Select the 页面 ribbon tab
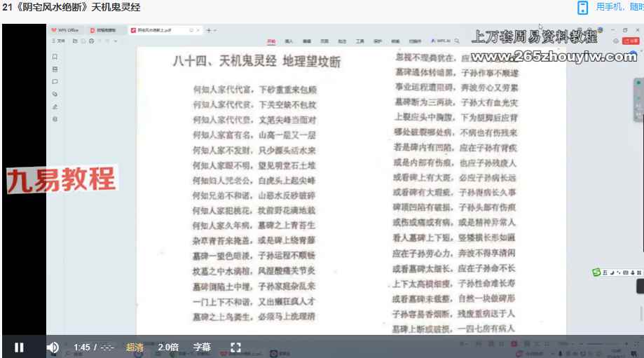This screenshot has height=358, width=644. tap(324, 41)
